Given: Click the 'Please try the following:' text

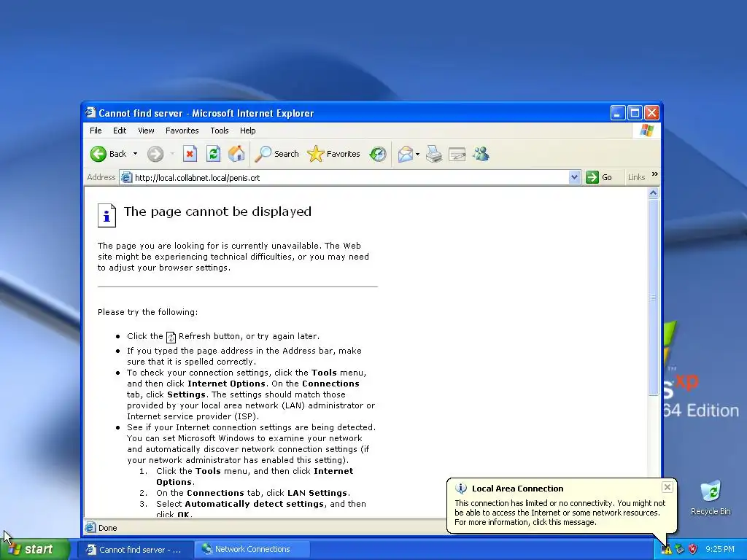Looking at the screenshot, I should coord(147,312).
